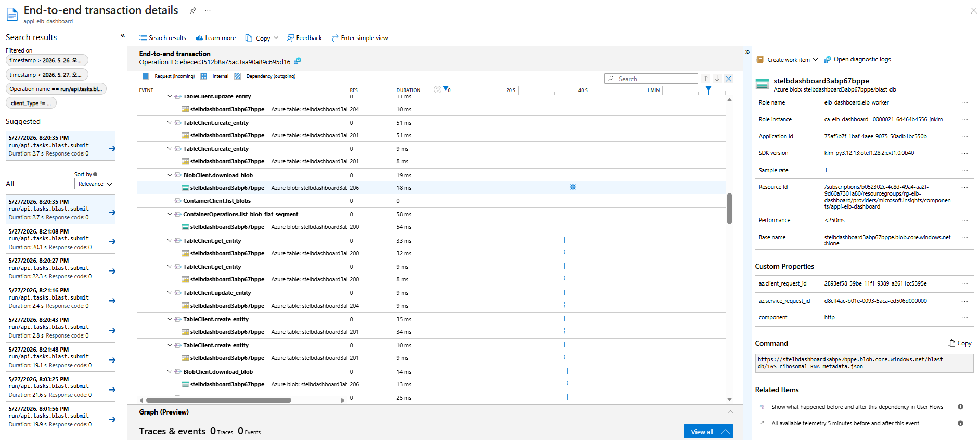Move the right timeline range handle

708,89
